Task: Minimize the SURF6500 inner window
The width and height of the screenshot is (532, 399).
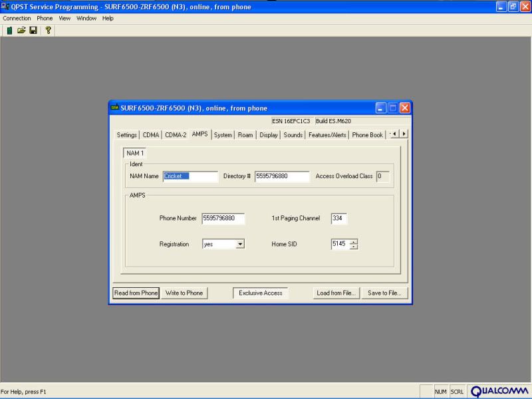Action: 380,108
